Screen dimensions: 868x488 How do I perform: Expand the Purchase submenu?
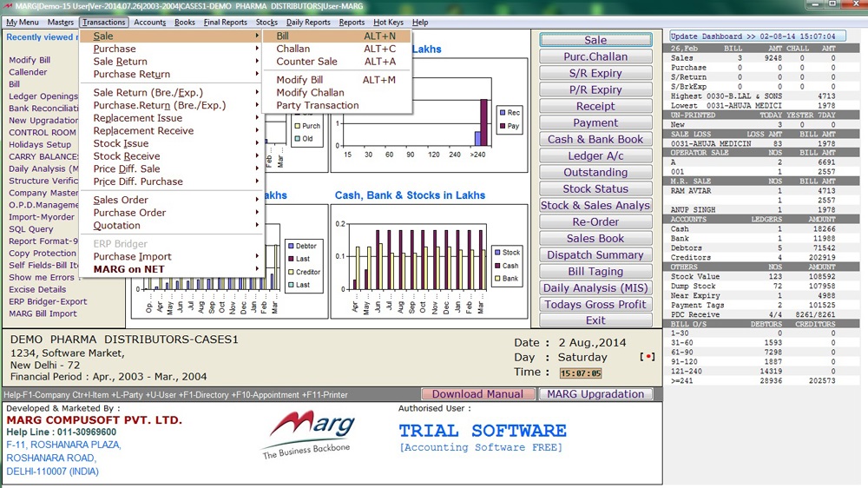coord(171,49)
